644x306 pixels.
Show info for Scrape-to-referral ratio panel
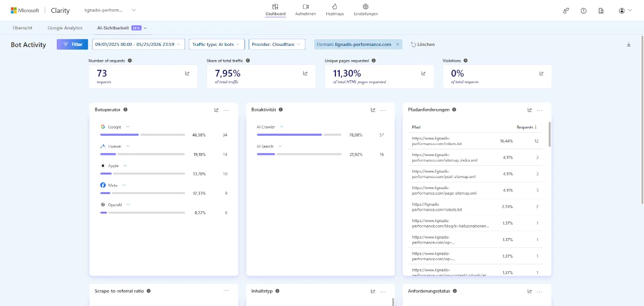coord(148,291)
